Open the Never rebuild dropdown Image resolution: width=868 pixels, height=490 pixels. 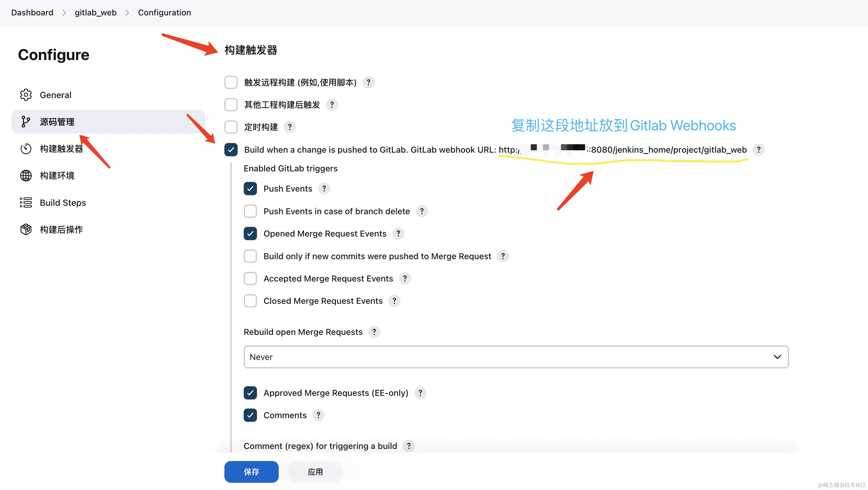[515, 357]
